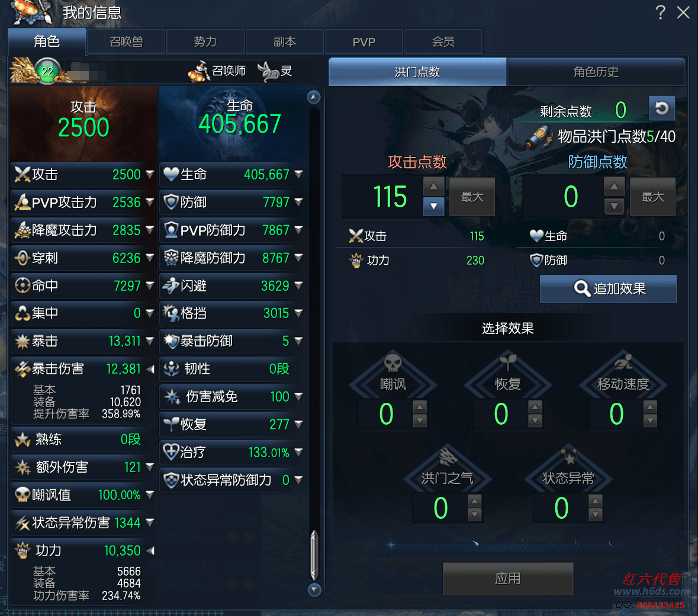Screen dimensions: 698x616
Task: Open the 角色历史 tab
Action: 596,72
